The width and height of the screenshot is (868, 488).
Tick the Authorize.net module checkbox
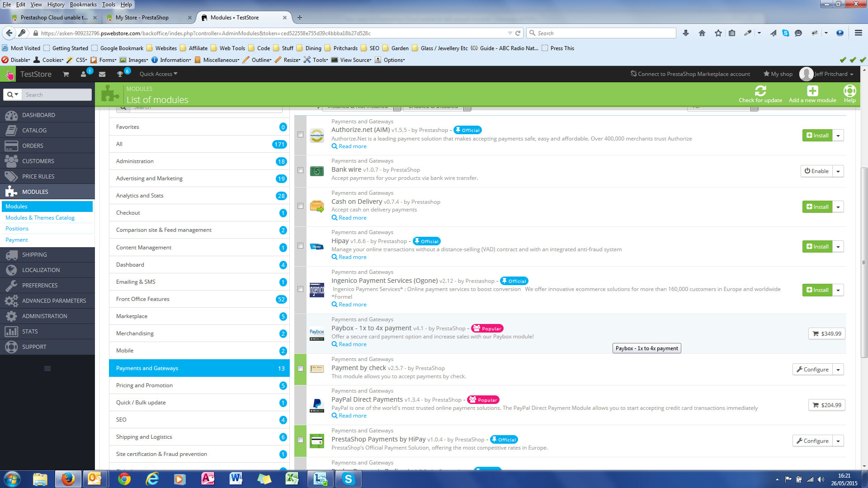pyautogui.click(x=300, y=135)
